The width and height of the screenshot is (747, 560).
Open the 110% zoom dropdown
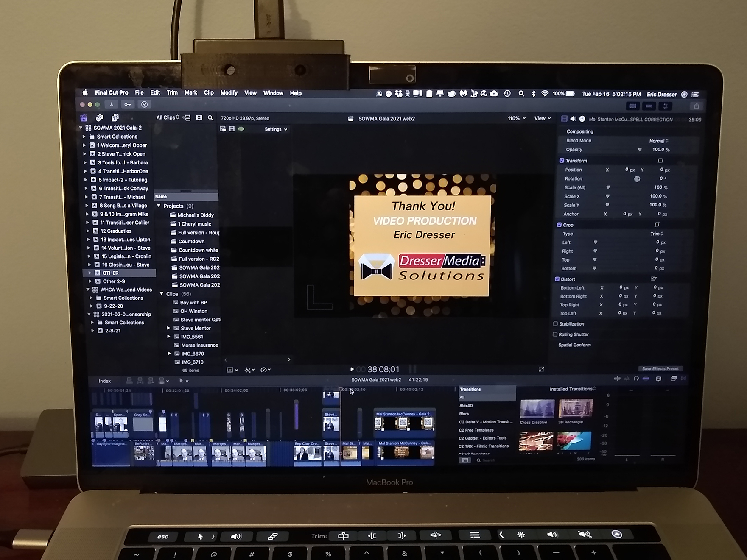coord(517,118)
